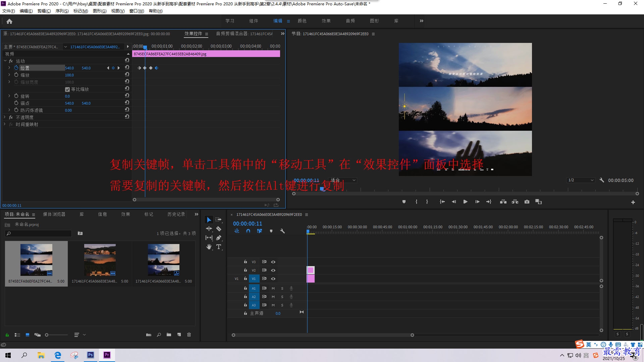Select the Hand tool
Viewport: 644px width, 362px height.
[x=209, y=247]
